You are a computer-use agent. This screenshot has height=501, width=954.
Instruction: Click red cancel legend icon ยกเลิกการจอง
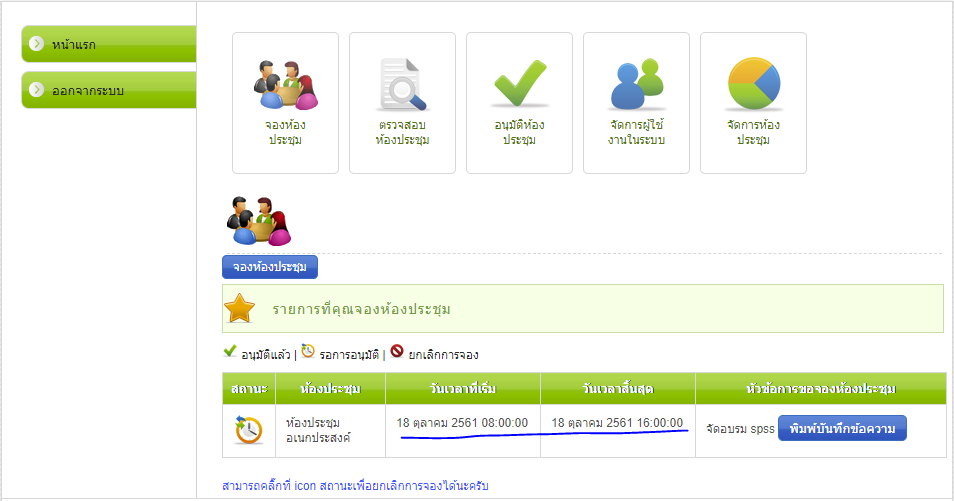397,351
